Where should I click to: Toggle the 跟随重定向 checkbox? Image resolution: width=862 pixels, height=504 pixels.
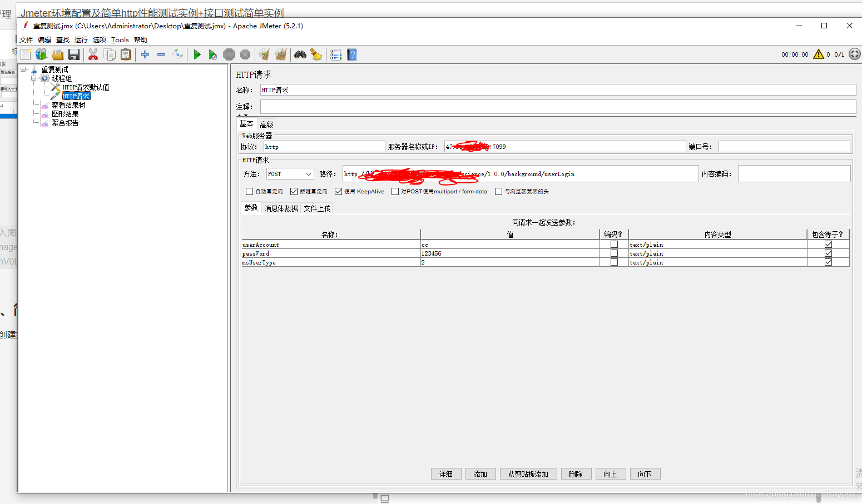tap(294, 191)
